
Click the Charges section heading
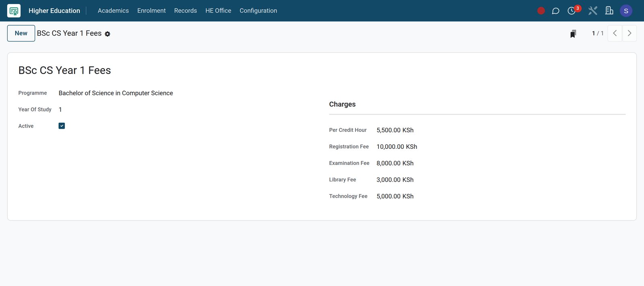click(x=343, y=104)
